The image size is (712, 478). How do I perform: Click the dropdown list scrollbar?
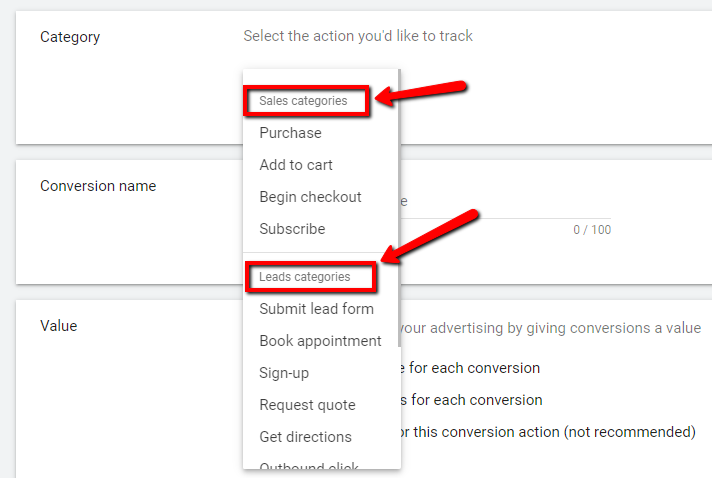pos(399,207)
